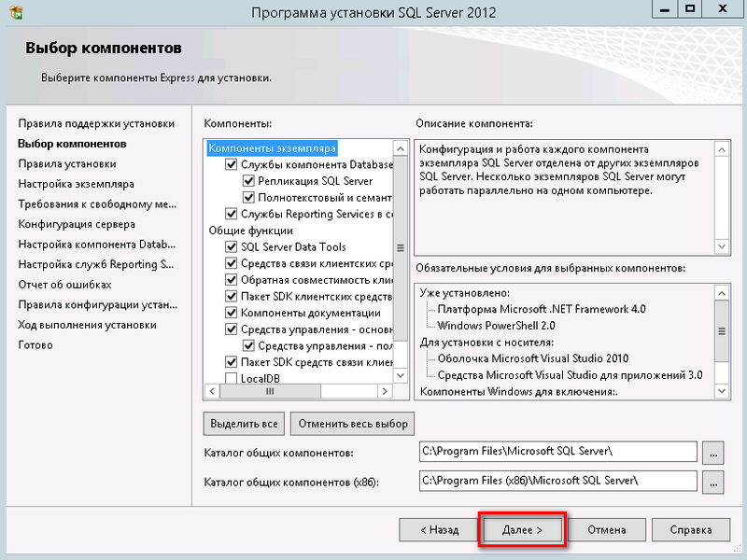This screenshot has width=747, height=560.
Task: Click Windows PowerShell 2.0 entry
Action: click(496, 326)
